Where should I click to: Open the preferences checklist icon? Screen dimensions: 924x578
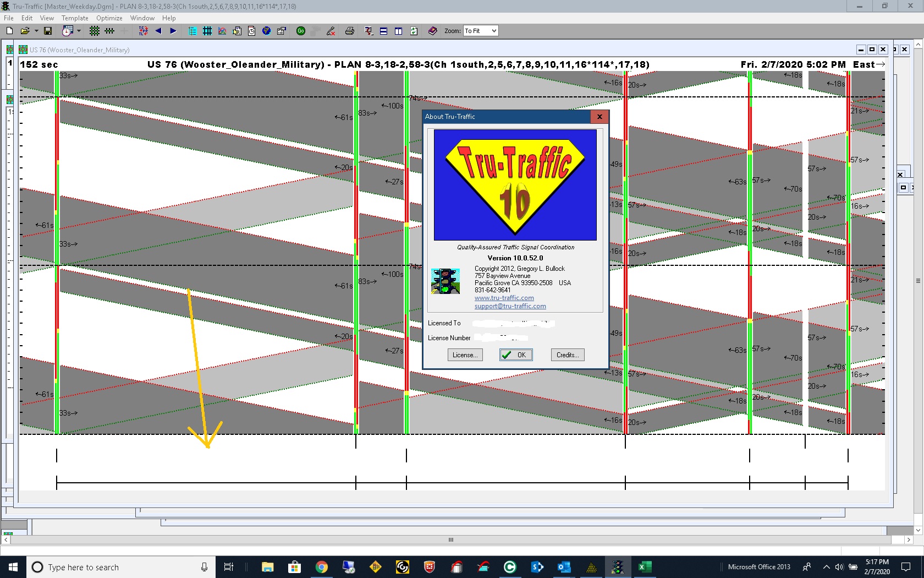pos(281,31)
